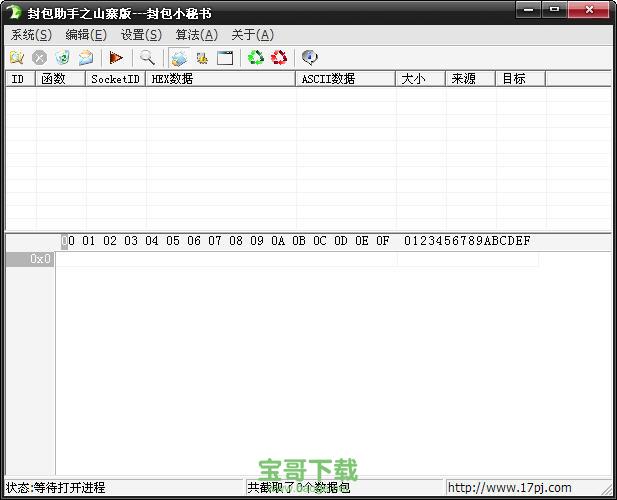Click the HEX数据 column header

click(x=220, y=79)
